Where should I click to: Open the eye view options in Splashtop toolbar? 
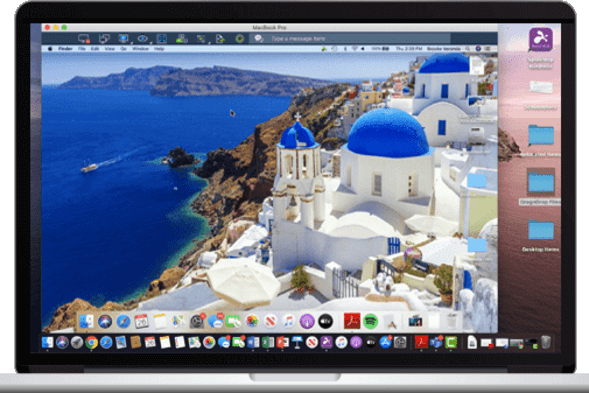pyautogui.click(x=142, y=38)
